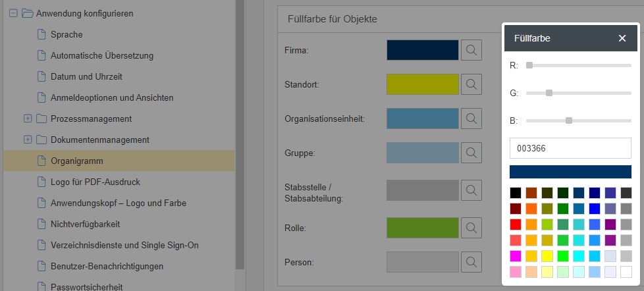This screenshot has height=291, width=644.
Task: Select Organigramm in the navigation tree
Action: pos(77,161)
